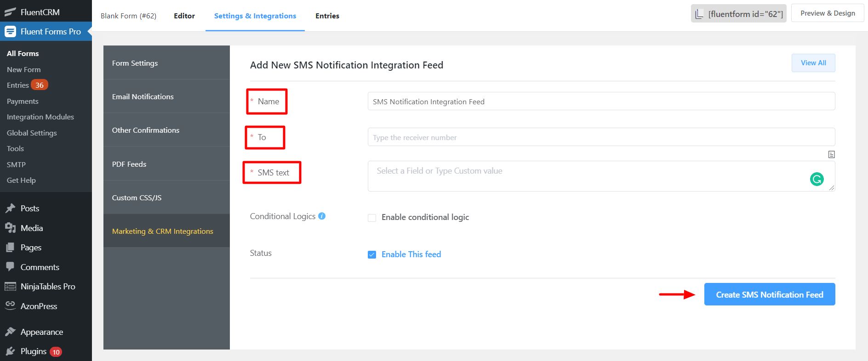The width and height of the screenshot is (868, 361).
Task: Click the Appearance brush icon
Action: coord(10,332)
